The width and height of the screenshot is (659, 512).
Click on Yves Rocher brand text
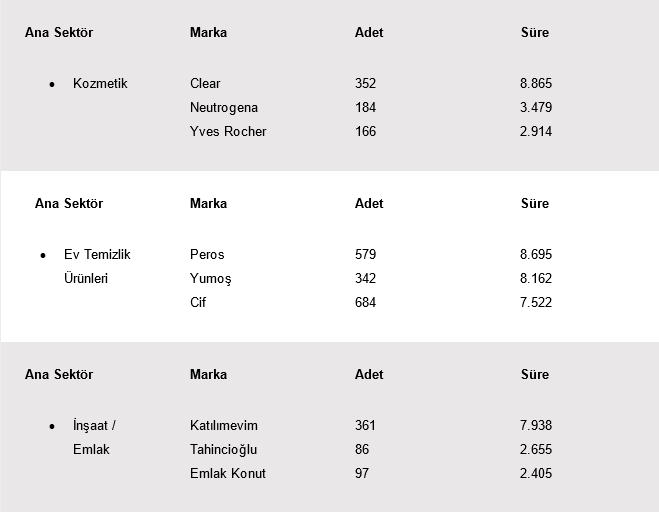click(x=228, y=131)
